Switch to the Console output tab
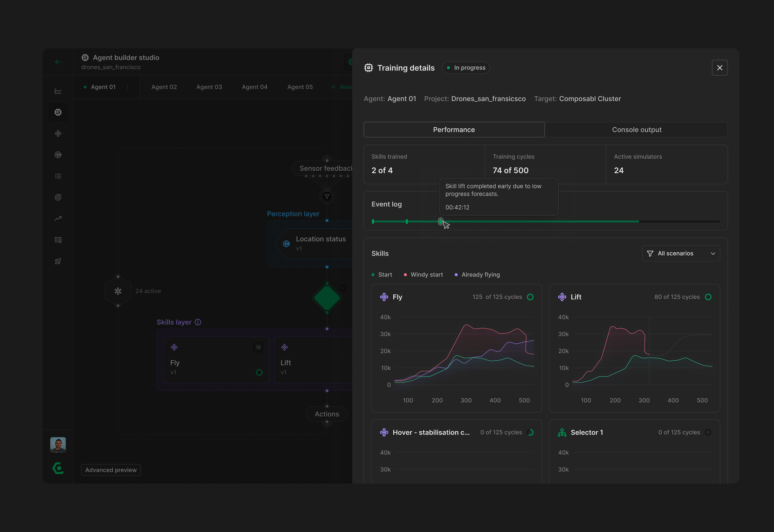 (x=636, y=130)
